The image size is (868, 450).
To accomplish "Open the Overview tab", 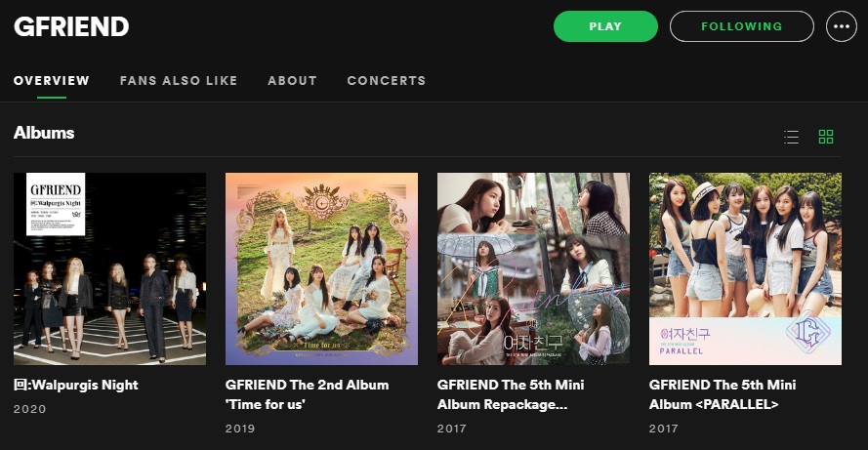I will (x=52, y=81).
